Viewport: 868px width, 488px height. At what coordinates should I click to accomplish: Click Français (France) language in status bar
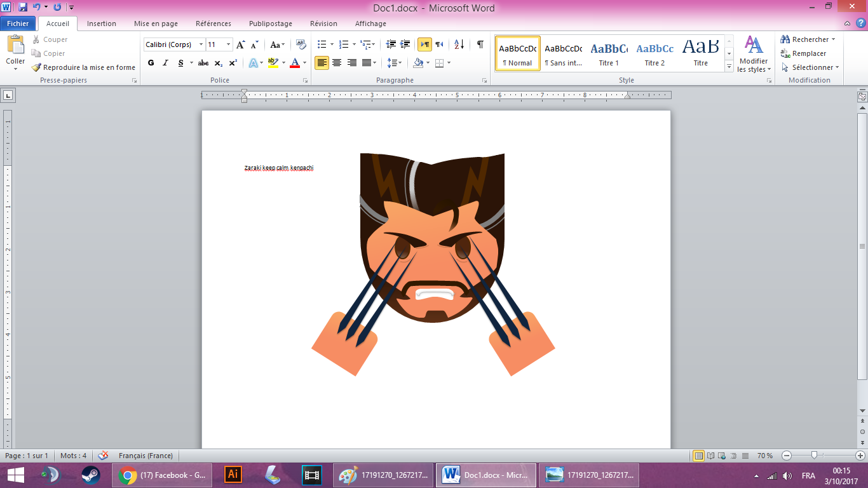click(x=146, y=456)
